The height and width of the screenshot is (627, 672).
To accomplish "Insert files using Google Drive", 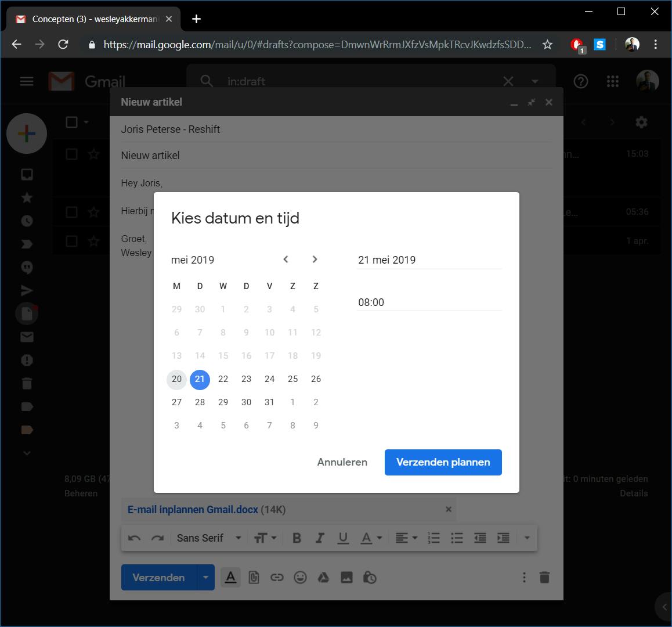I will 323,578.
